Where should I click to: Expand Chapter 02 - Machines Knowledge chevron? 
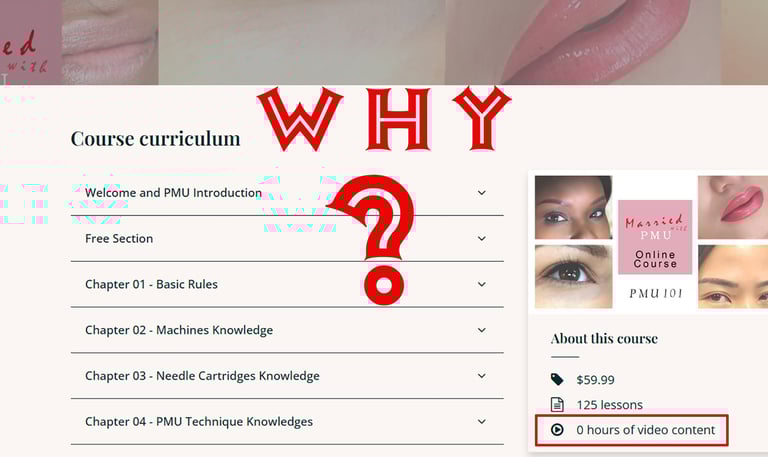point(482,330)
